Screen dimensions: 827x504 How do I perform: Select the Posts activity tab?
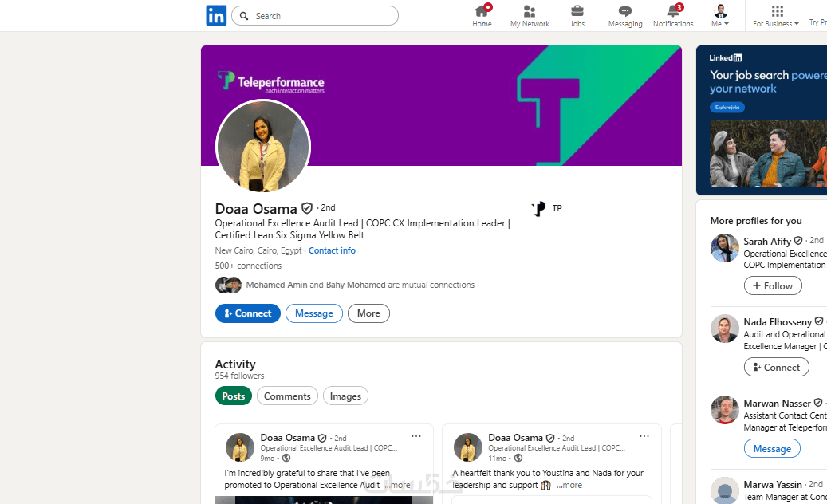click(x=233, y=396)
